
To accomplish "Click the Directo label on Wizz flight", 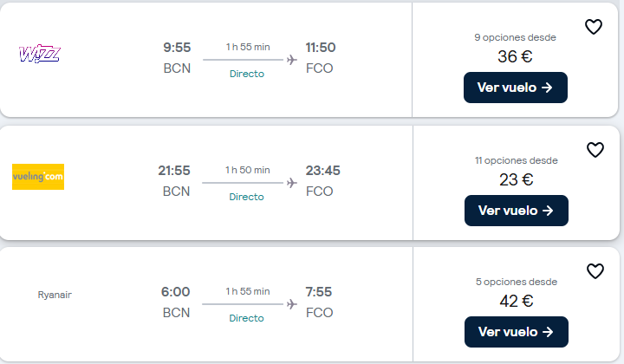I will click(x=247, y=74).
